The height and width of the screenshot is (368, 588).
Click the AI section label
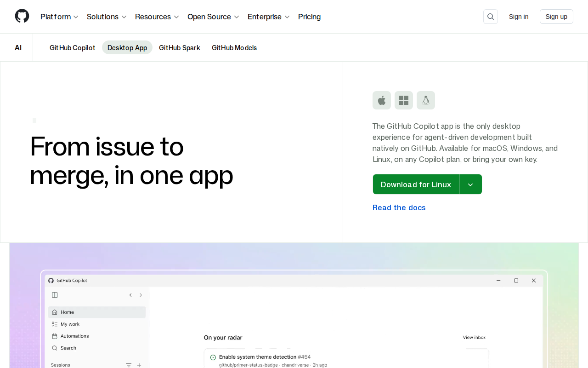pyautogui.click(x=18, y=48)
